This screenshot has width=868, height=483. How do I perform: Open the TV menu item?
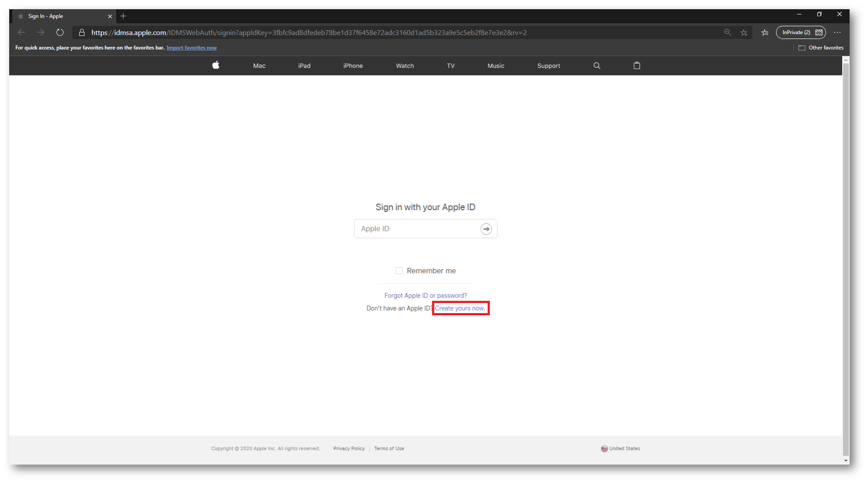point(451,66)
